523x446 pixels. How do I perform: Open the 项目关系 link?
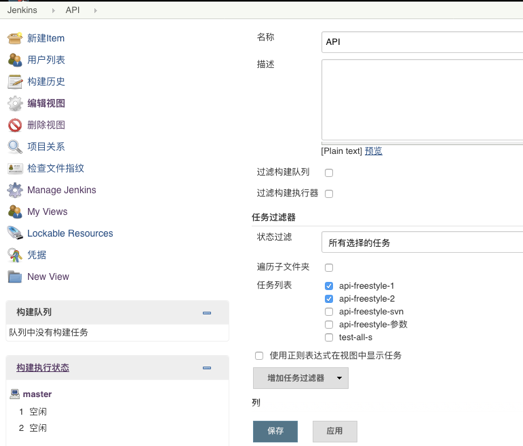click(x=46, y=147)
